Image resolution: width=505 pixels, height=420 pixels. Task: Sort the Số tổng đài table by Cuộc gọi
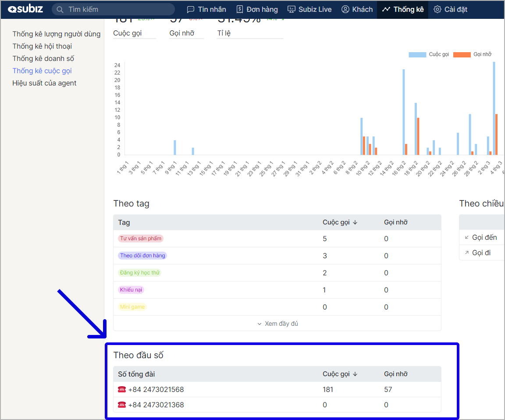(x=340, y=374)
